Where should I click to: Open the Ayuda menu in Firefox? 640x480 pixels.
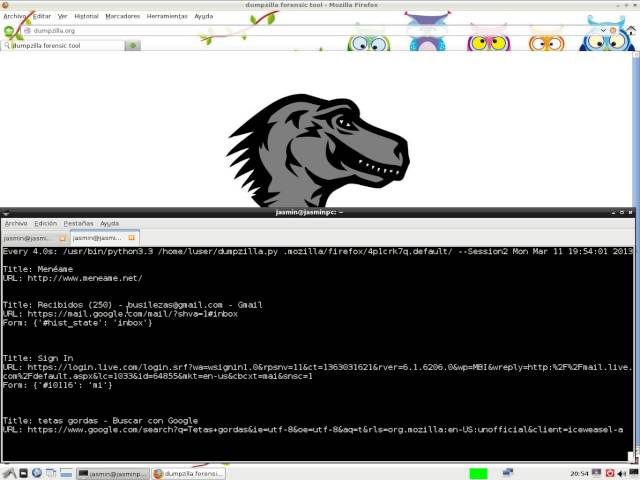203,16
